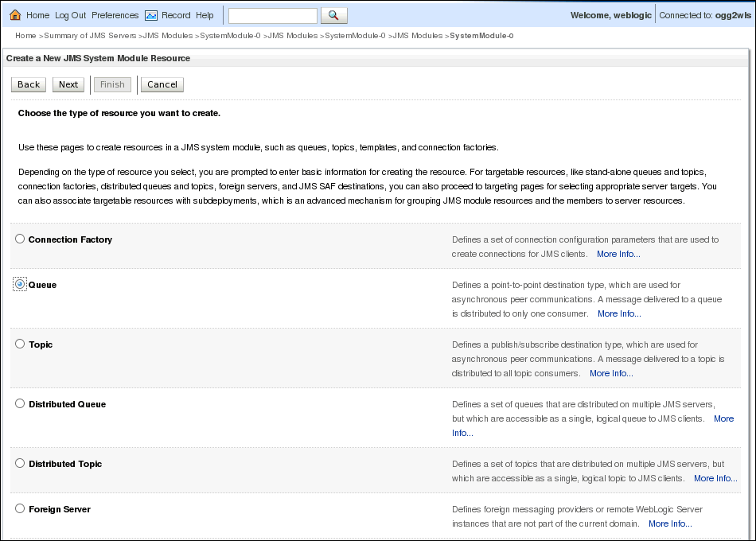Click the second SystemModule-0 breadcrumb link
Screen dimensions: 756x541
click(356, 36)
